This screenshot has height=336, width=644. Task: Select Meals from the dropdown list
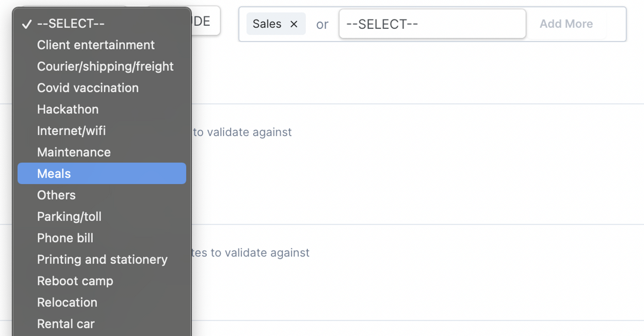coord(102,173)
